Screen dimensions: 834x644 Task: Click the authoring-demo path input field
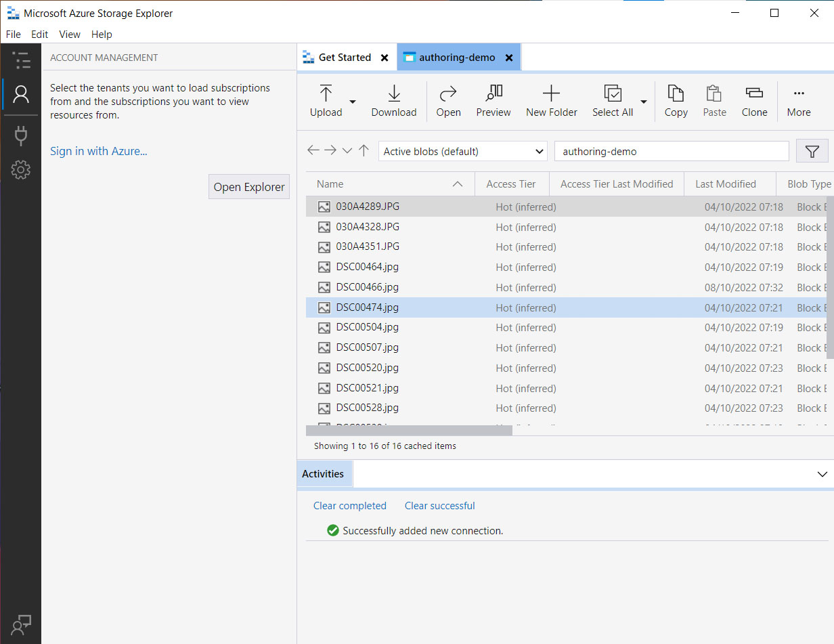[672, 152]
